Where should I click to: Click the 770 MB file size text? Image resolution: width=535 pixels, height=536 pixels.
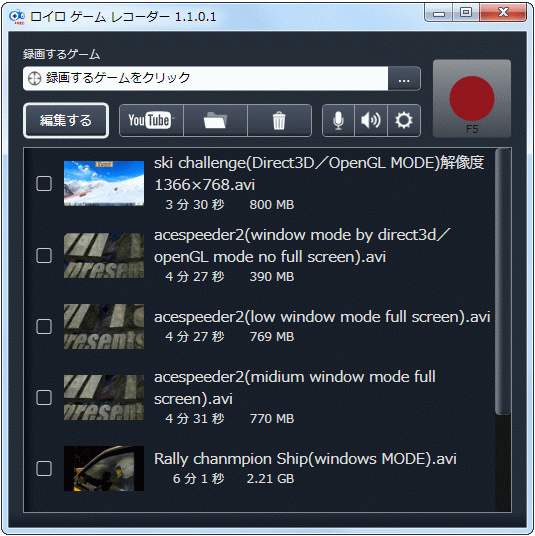272,419
